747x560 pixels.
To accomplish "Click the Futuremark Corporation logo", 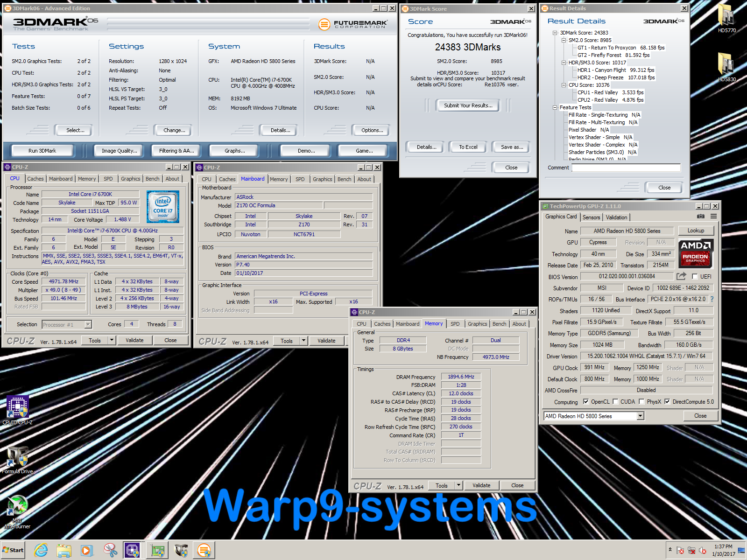I will point(352,24).
